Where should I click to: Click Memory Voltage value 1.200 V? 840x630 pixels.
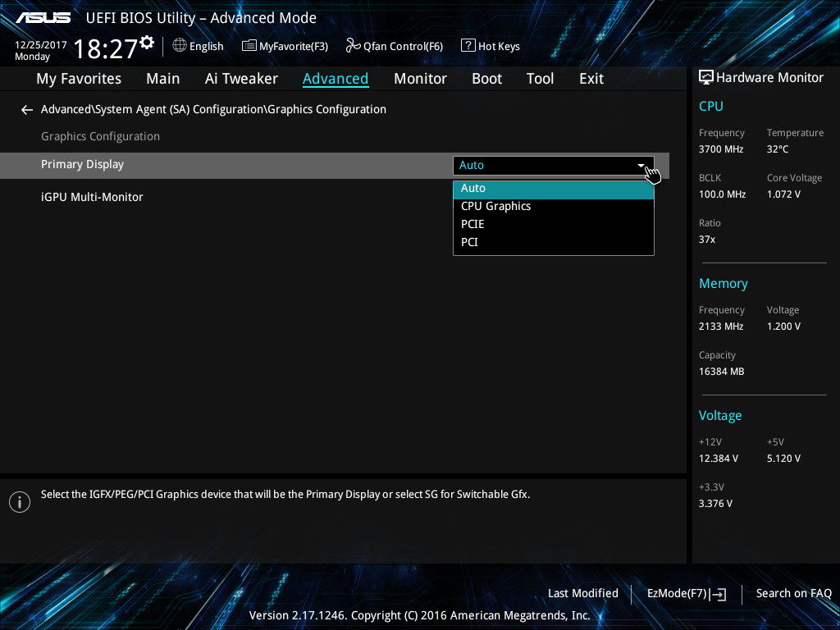point(783,326)
